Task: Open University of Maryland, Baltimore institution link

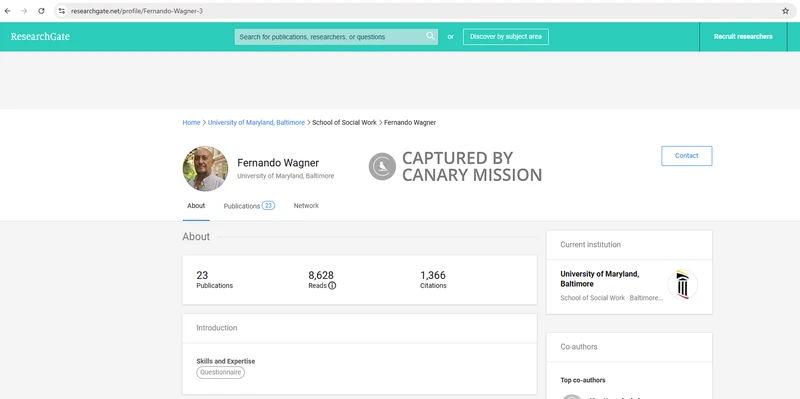Action: (599, 279)
